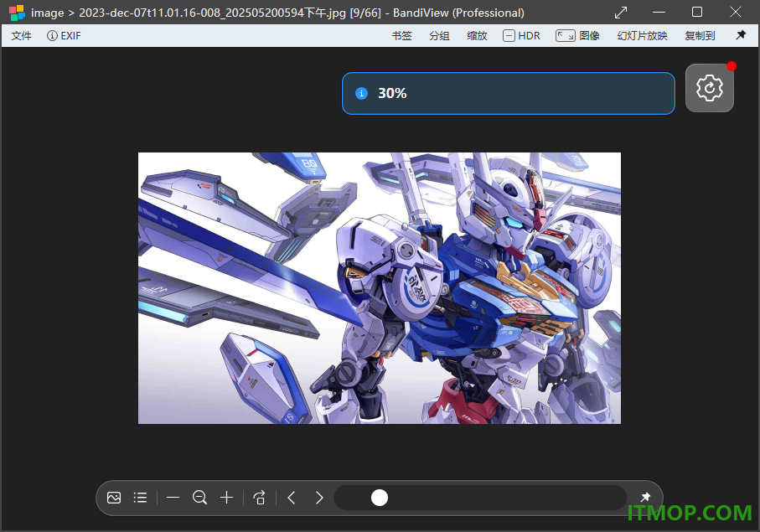Screen dimensions: 760x532
Task: Minimize the BandiView window
Action: coord(659,12)
